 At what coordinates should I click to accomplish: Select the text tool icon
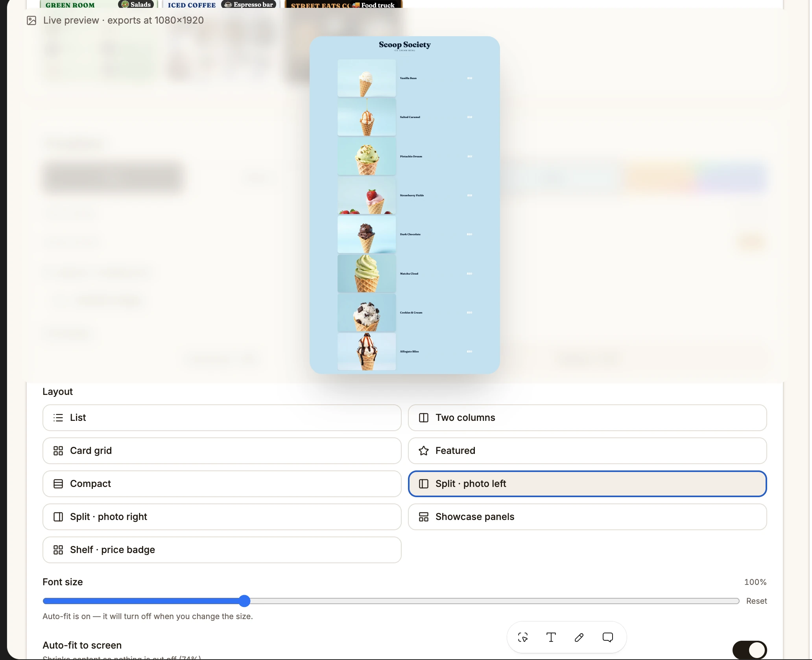coord(551,637)
